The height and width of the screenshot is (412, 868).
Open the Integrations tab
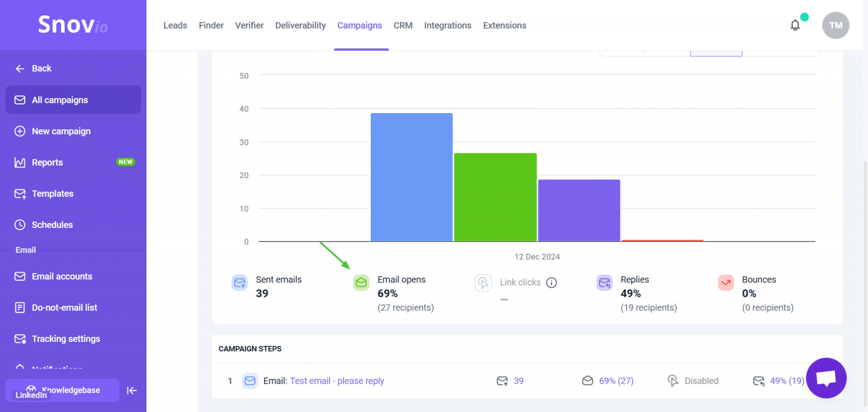pyautogui.click(x=448, y=25)
